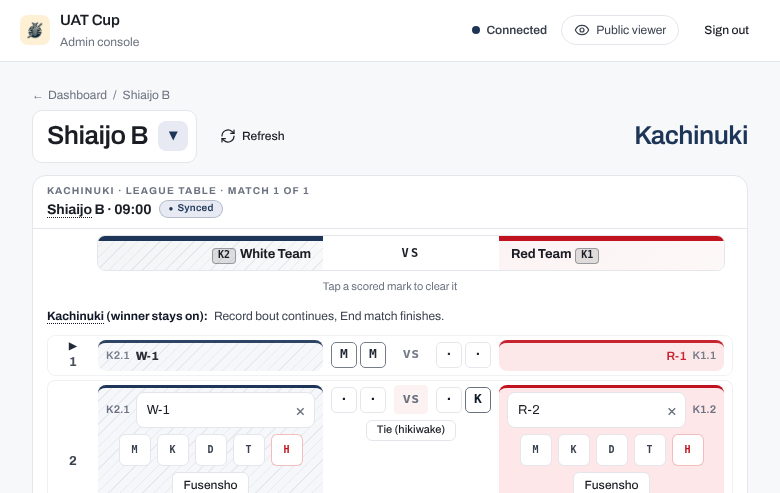Select bout 1 R-1 red row
Image resolution: width=780 pixels, height=493 pixels.
point(611,356)
